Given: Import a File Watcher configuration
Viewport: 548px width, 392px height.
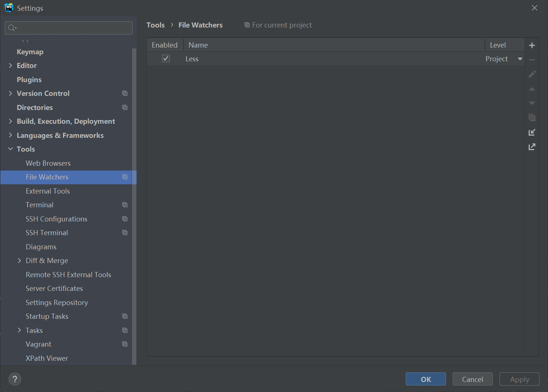Looking at the screenshot, I should point(532,132).
